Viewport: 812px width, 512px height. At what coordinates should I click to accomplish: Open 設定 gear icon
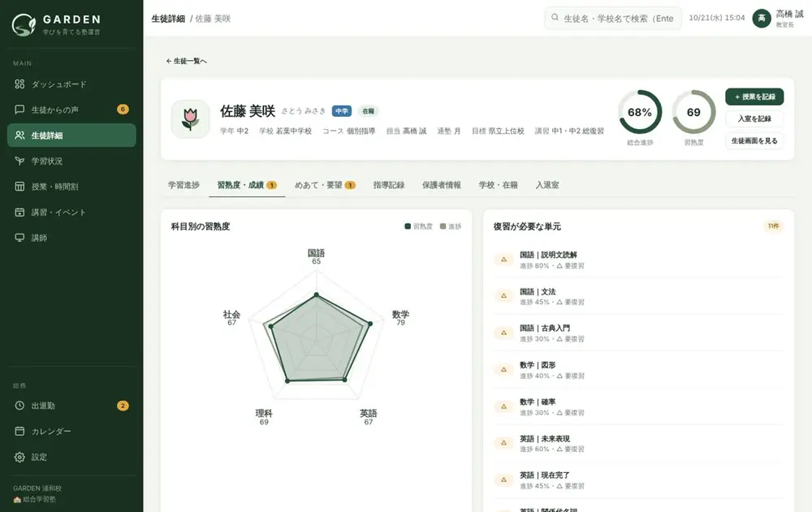(19, 457)
